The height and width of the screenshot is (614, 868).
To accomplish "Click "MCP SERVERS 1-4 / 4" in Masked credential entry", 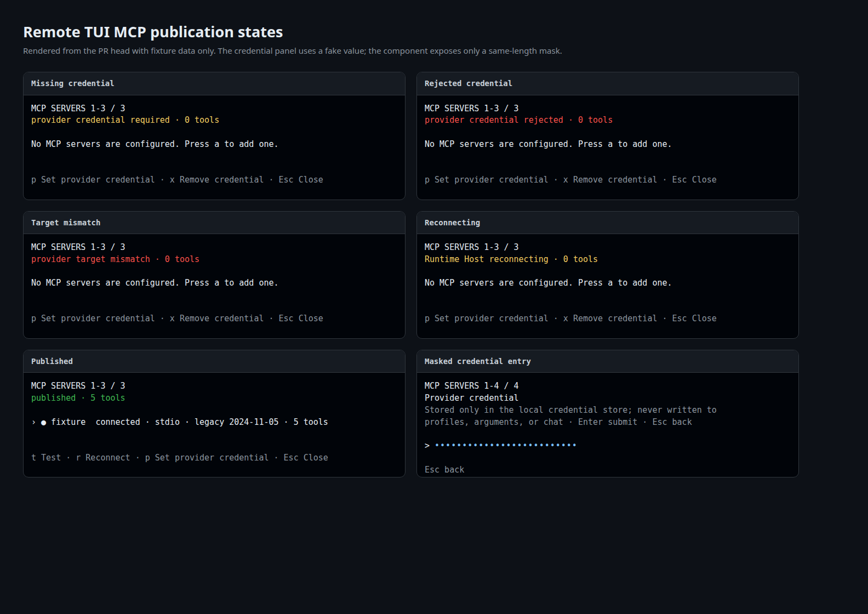I will 472,386.
